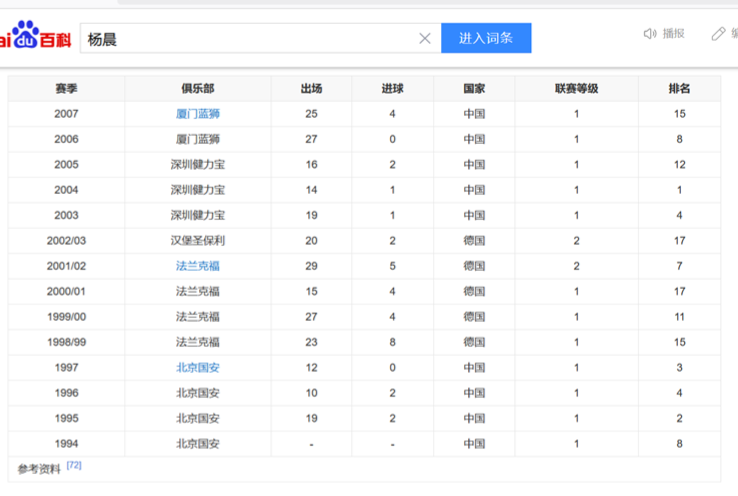
Task: Click the 国家 column header
Action: pyautogui.click(x=474, y=88)
